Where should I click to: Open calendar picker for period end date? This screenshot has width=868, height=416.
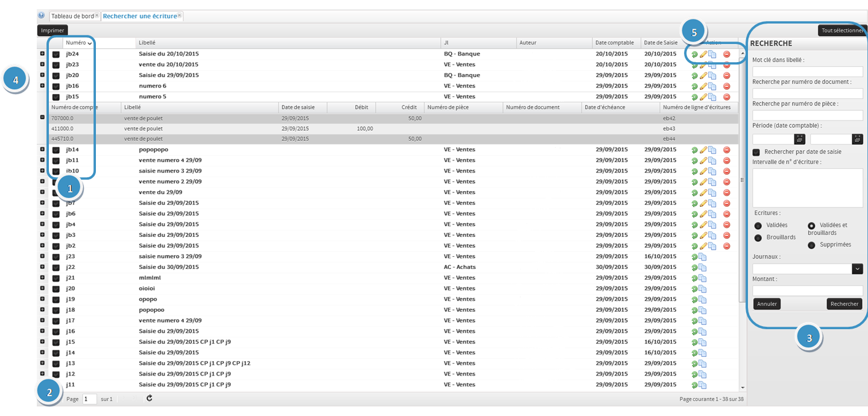tap(857, 139)
